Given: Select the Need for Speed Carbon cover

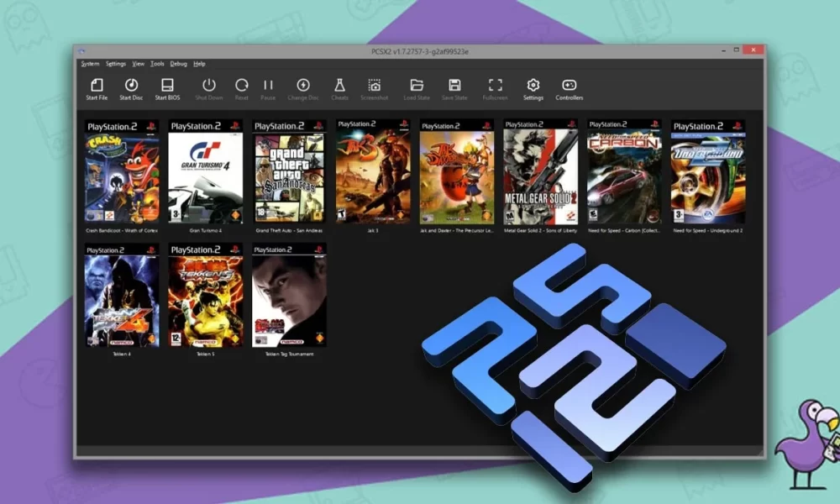Looking at the screenshot, I should [x=624, y=171].
